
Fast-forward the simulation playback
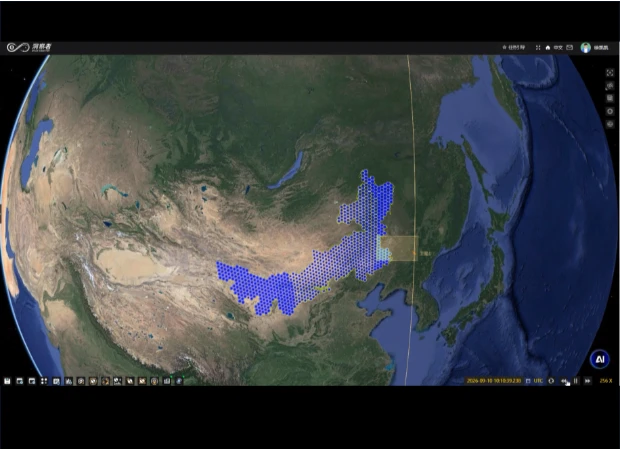click(x=588, y=381)
